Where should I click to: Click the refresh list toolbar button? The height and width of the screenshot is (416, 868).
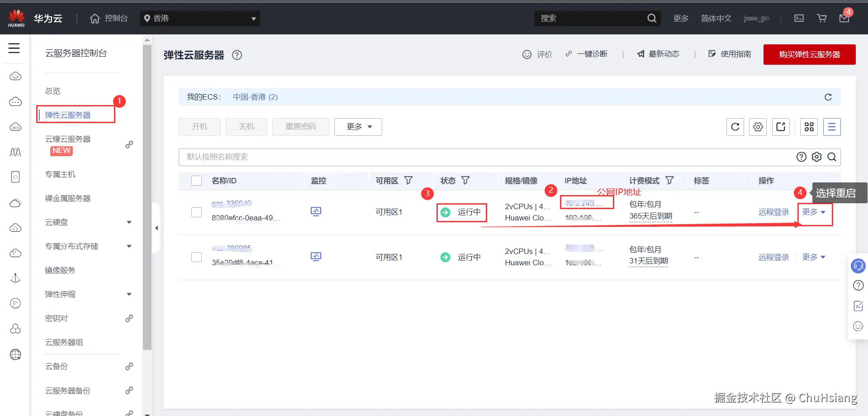point(735,127)
